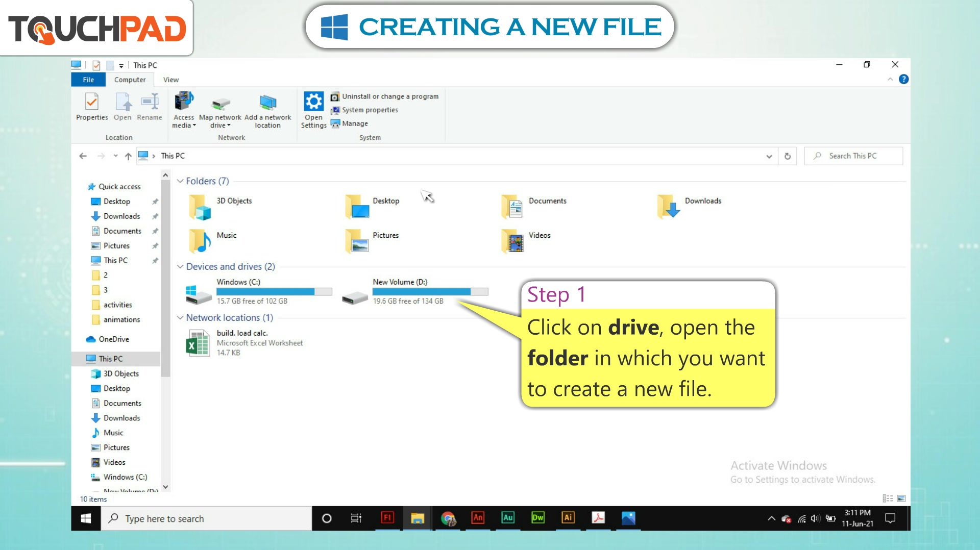Select Windows (C:) in navigation tree
This screenshot has height=550, width=980.
coord(125,478)
